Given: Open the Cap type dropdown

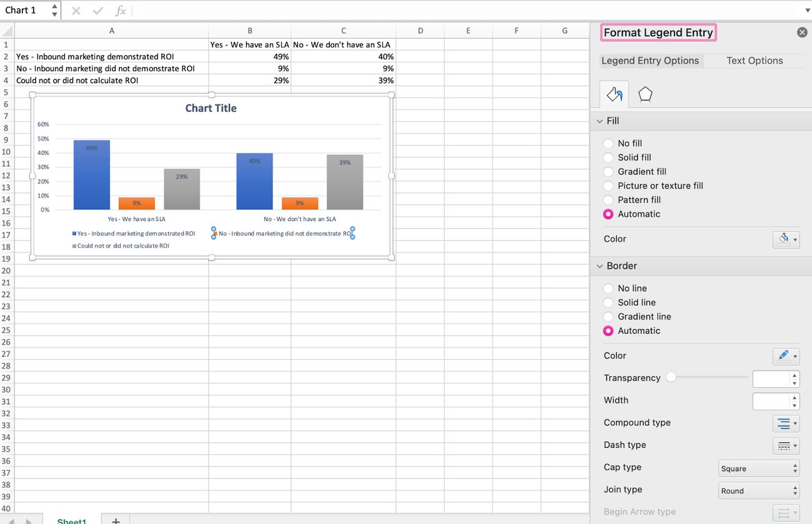Looking at the screenshot, I should click(758, 468).
